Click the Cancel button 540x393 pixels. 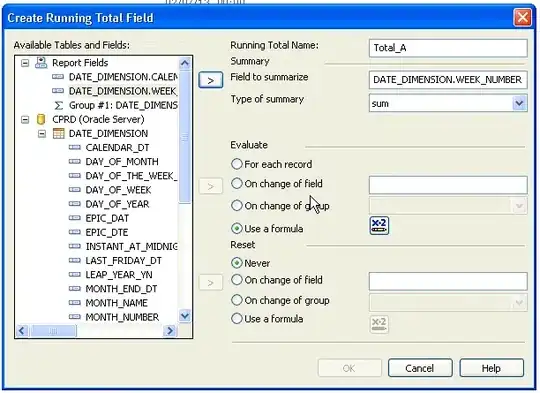pos(420,368)
